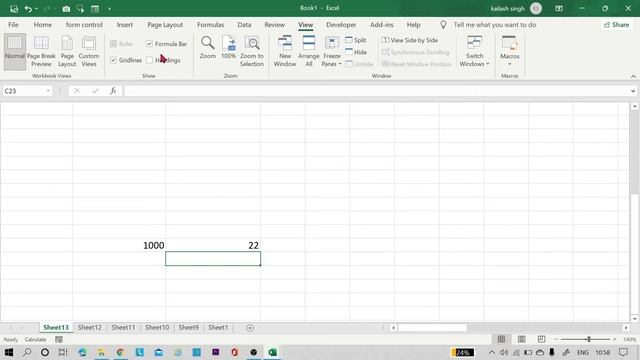Select Sheet1 tab

218,327
